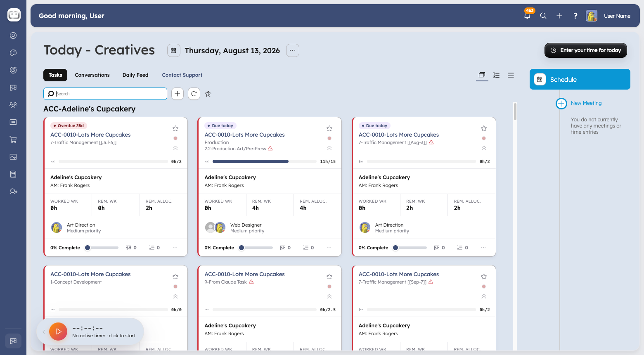
Task: Click the Enter your time for today button
Action: [x=586, y=50]
